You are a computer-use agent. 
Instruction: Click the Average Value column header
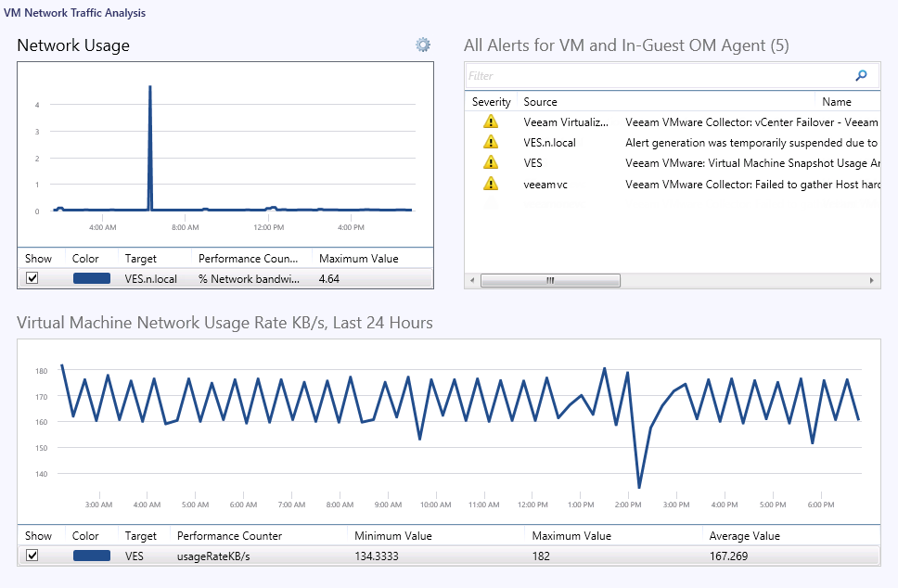pyautogui.click(x=744, y=536)
